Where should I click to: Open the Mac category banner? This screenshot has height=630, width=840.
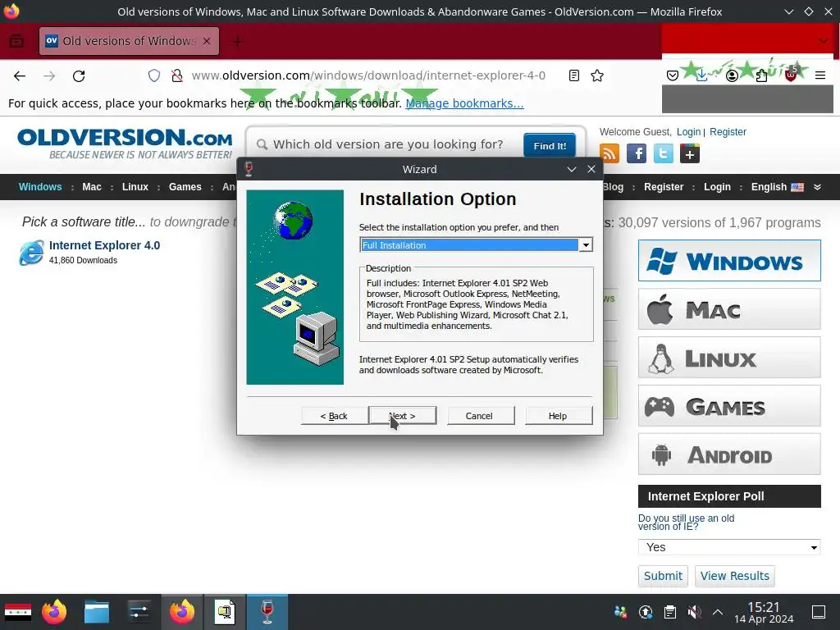click(x=729, y=309)
